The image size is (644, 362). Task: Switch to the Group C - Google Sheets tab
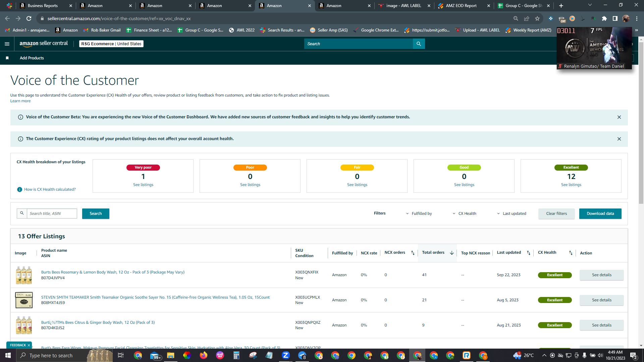[524, 6]
